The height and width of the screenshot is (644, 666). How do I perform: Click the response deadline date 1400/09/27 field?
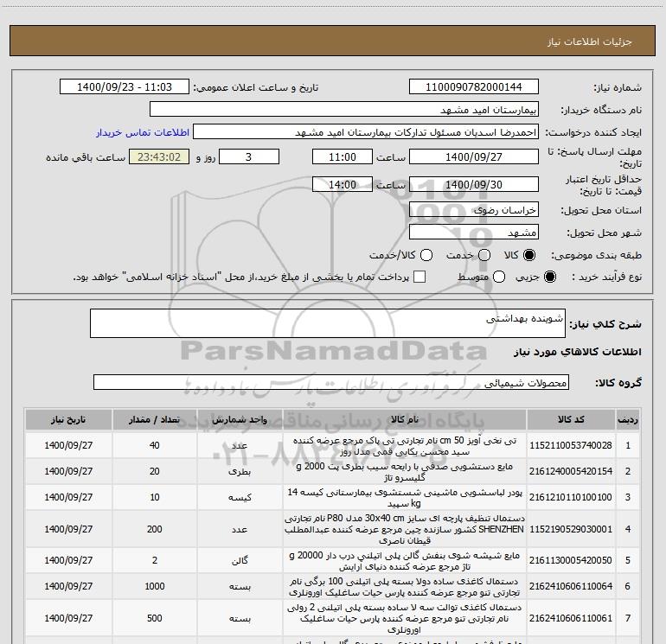pos(474,157)
